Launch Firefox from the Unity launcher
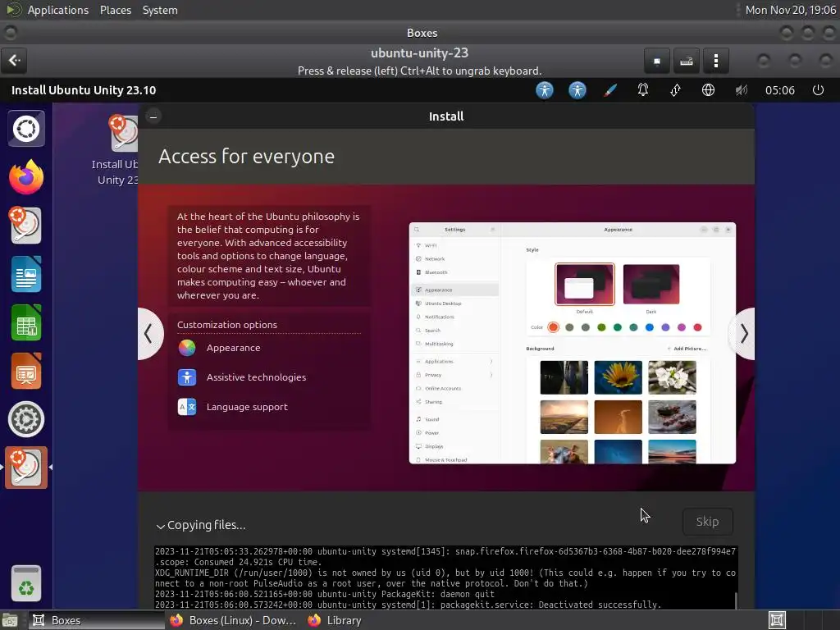The image size is (840, 630). [x=26, y=177]
